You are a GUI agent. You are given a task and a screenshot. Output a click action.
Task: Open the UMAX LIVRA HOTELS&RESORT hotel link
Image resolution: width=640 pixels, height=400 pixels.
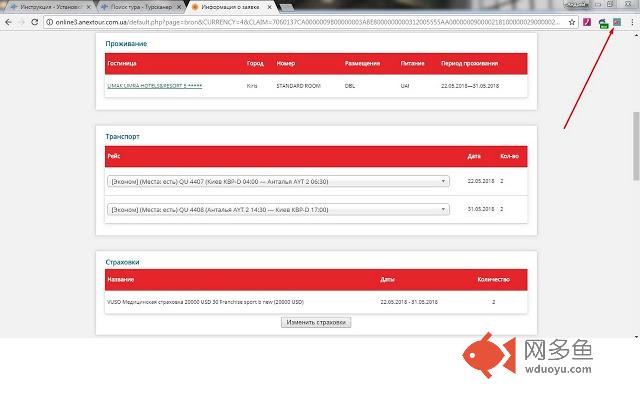[x=155, y=86]
